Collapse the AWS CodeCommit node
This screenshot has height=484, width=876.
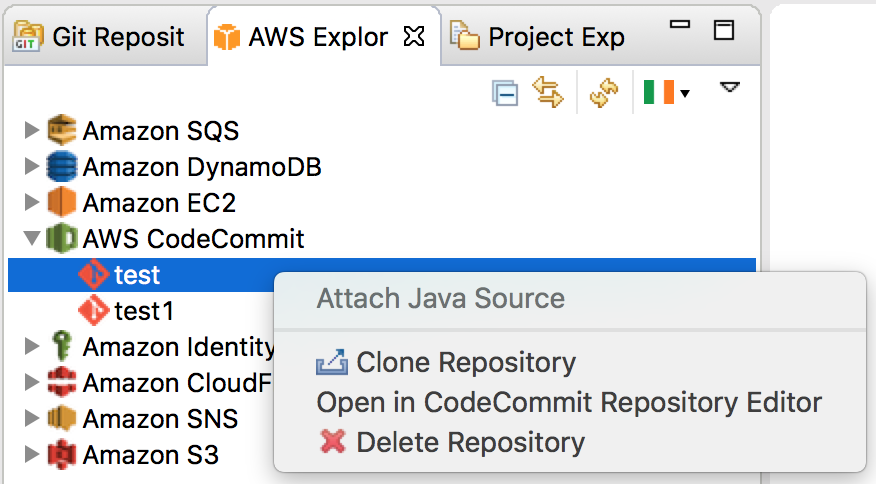click(31, 239)
